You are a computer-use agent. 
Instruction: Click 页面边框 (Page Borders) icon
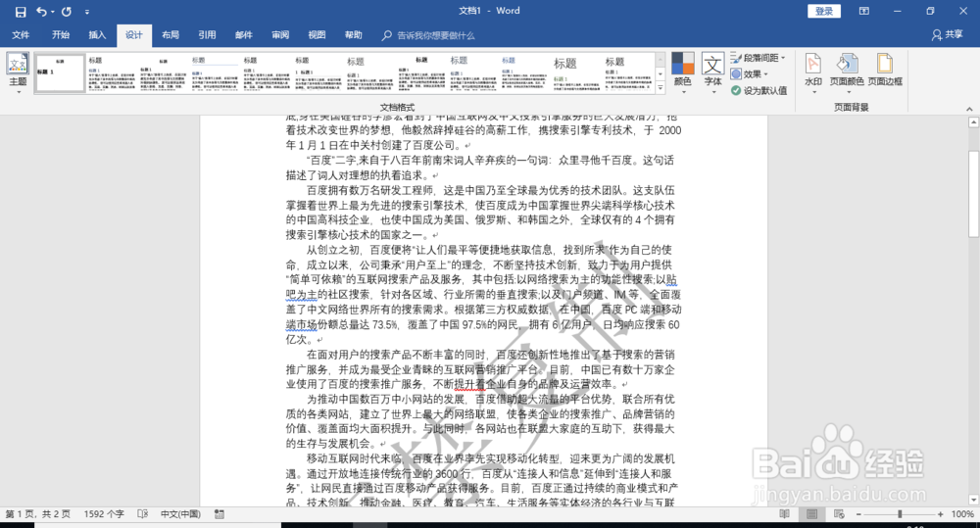tap(885, 70)
